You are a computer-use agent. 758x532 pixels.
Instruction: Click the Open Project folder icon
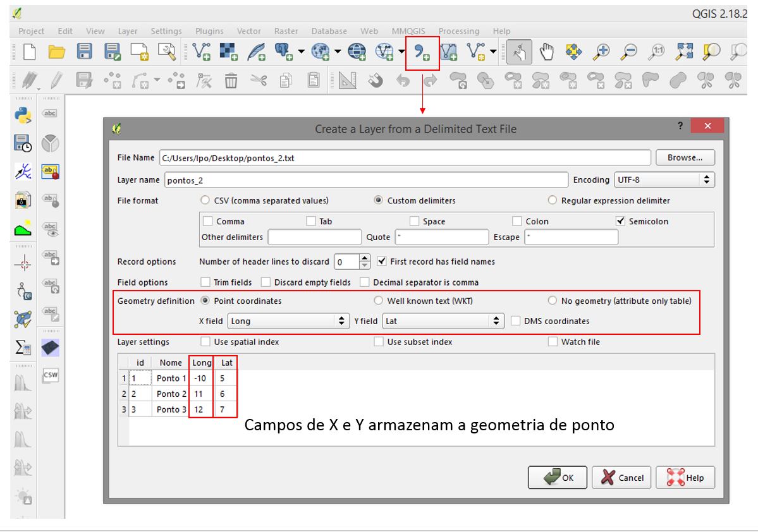[x=57, y=52]
